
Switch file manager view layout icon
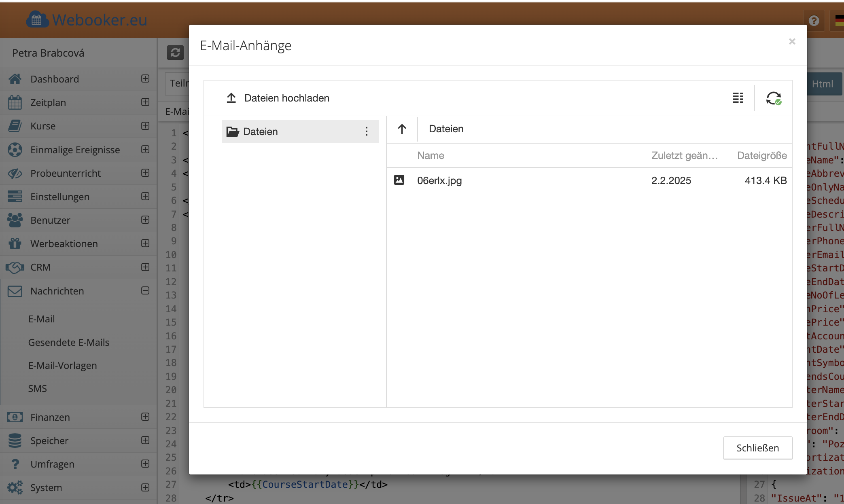pyautogui.click(x=738, y=98)
